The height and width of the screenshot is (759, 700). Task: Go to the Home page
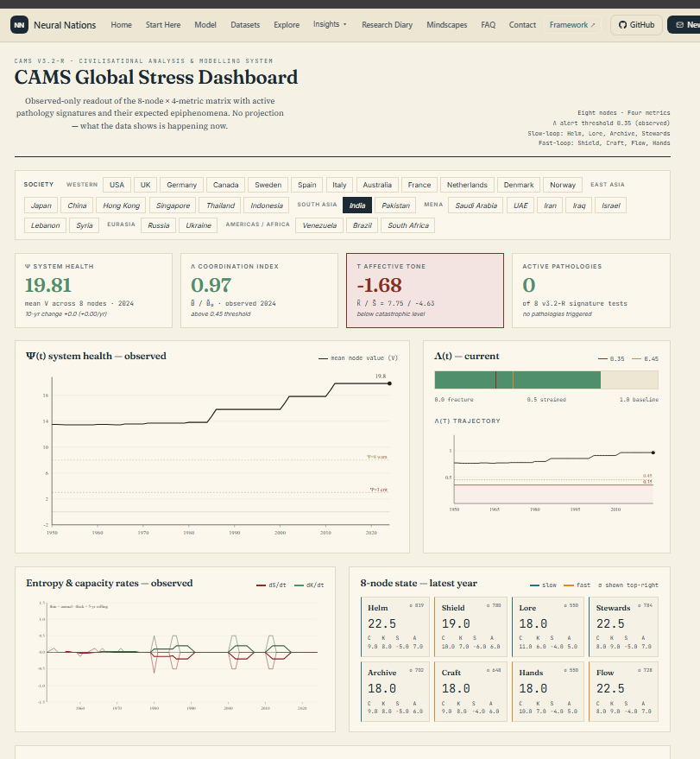[121, 25]
